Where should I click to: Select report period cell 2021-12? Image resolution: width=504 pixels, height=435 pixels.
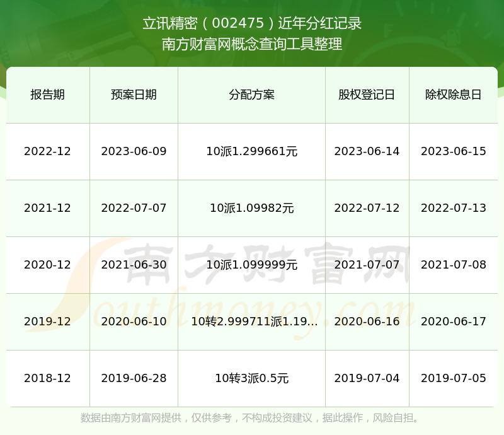pyautogui.click(x=48, y=208)
